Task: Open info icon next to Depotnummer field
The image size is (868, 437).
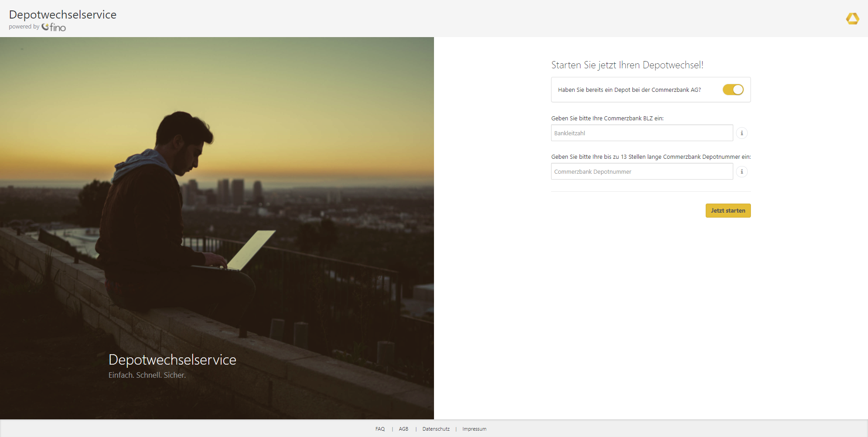Action: [742, 171]
